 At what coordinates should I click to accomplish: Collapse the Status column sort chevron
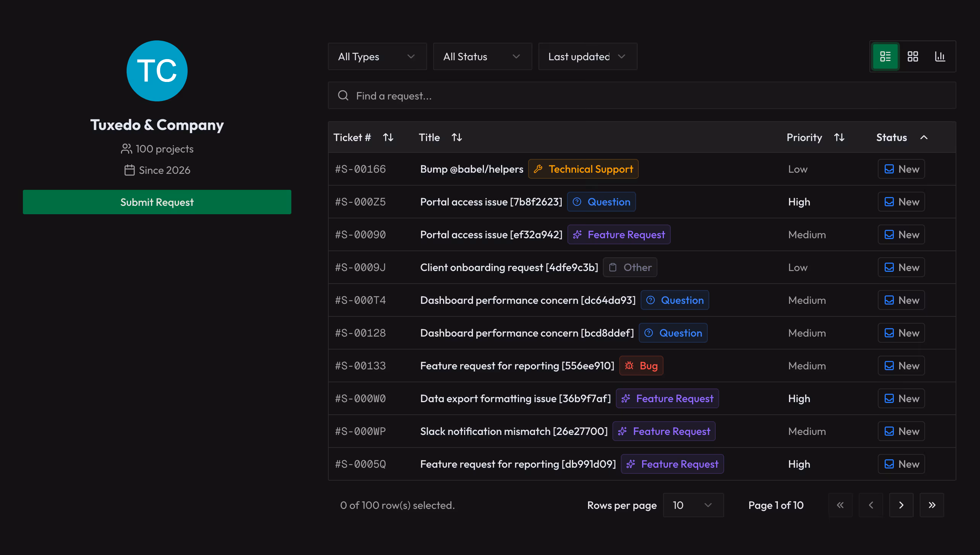924,137
